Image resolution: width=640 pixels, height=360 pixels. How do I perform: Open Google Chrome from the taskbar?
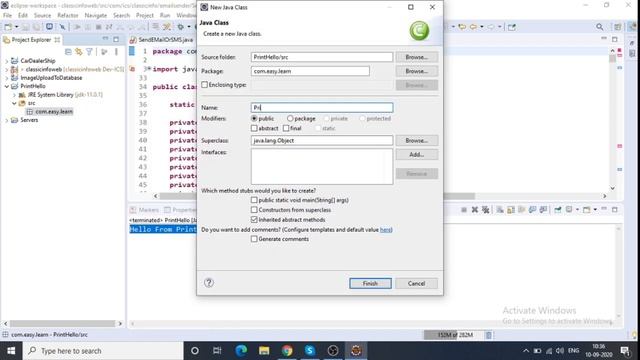click(x=287, y=351)
